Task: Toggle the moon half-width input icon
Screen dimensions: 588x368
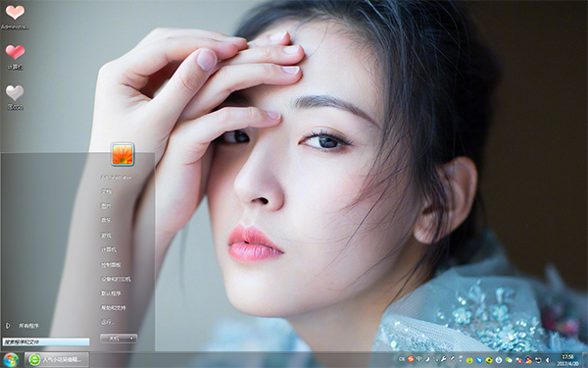Action: click(x=427, y=359)
